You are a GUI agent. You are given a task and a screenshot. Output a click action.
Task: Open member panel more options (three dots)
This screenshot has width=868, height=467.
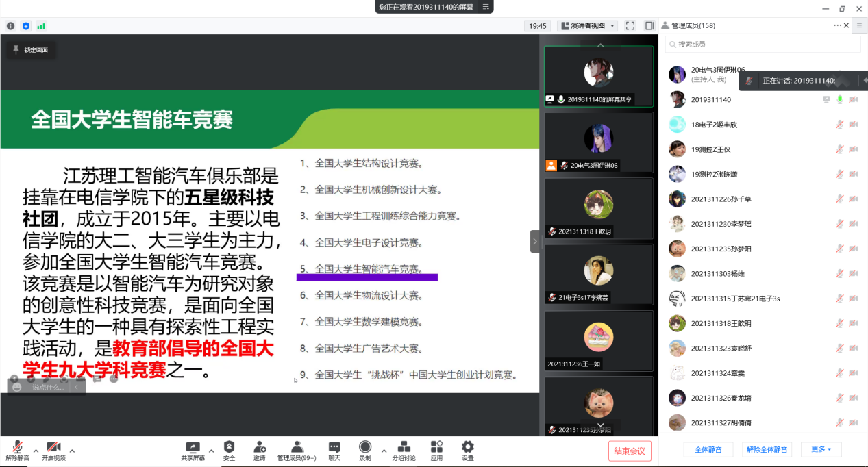pyautogui.click(x=837, y=25)
